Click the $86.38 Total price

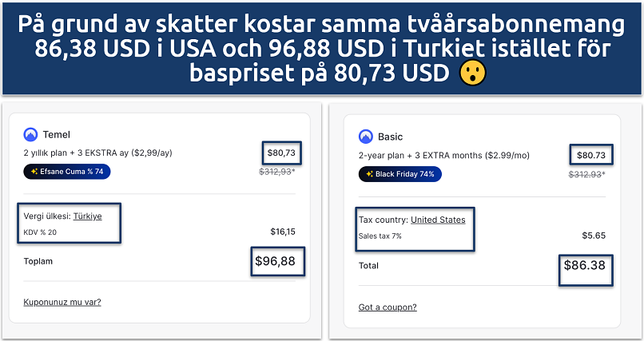tap(586, 265)
